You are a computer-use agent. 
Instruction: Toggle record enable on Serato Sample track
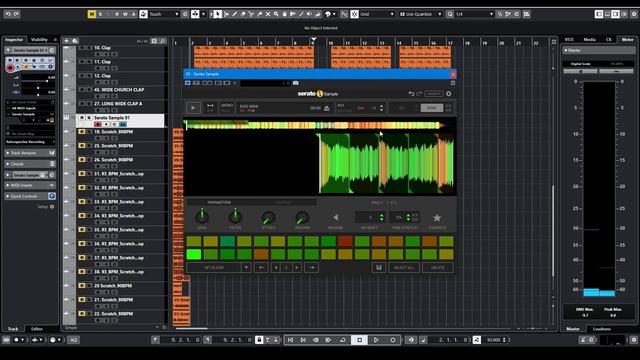(x=98, y=124)
